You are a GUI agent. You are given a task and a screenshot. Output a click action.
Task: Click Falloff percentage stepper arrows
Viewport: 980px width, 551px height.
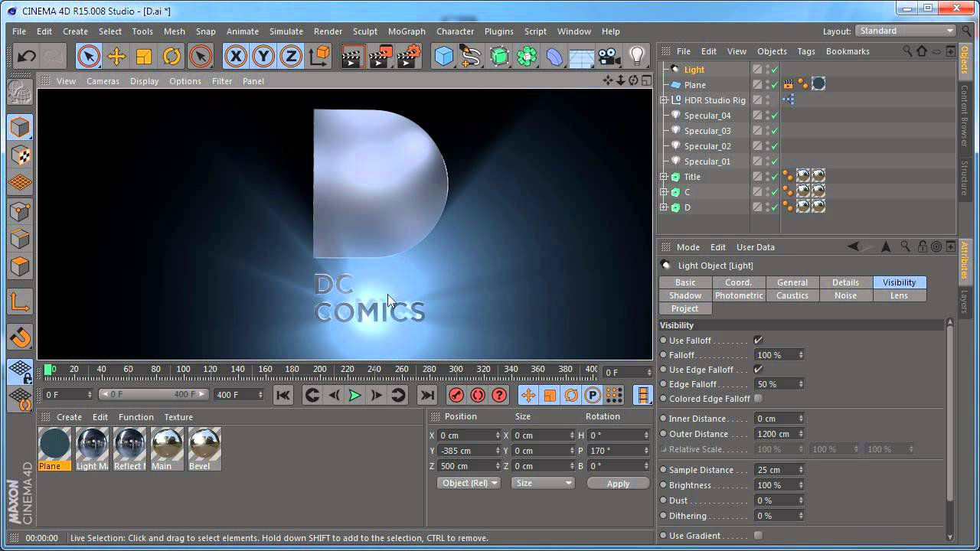pos(801,355)
